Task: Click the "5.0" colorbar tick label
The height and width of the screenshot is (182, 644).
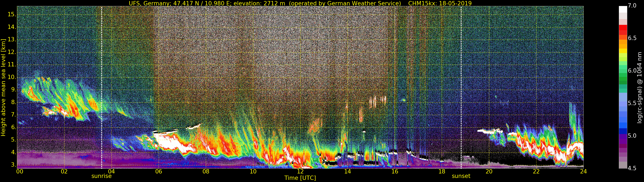Action: click(x=632, y=136)
